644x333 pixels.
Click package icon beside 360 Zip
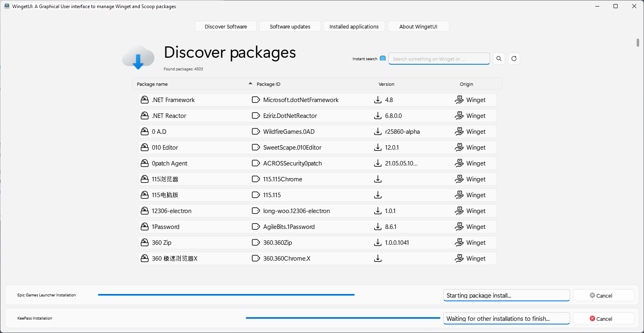pyautogui.click(x=144, y=242)
